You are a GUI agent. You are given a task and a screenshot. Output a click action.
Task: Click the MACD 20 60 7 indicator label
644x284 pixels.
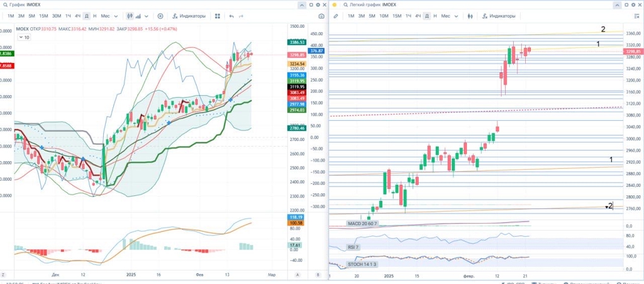362,224
